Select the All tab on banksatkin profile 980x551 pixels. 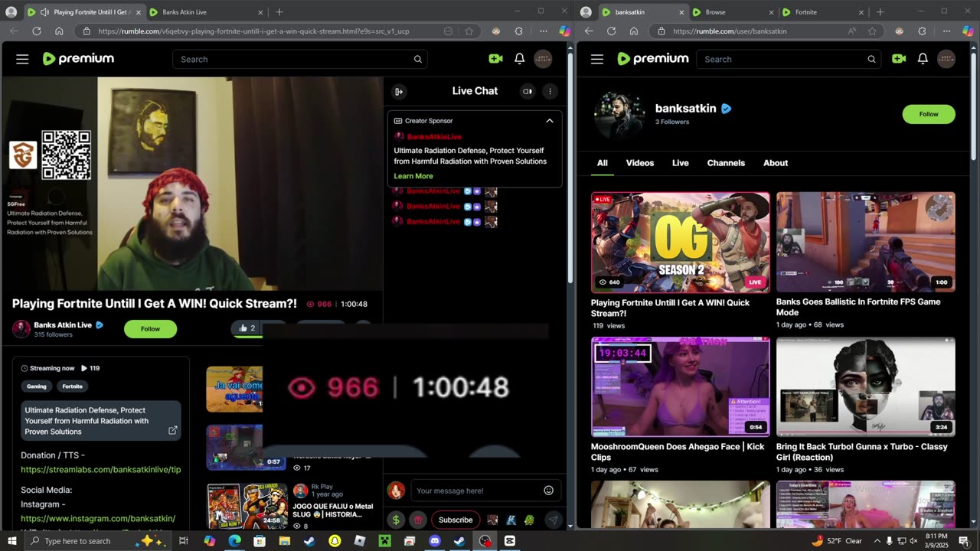603,163
